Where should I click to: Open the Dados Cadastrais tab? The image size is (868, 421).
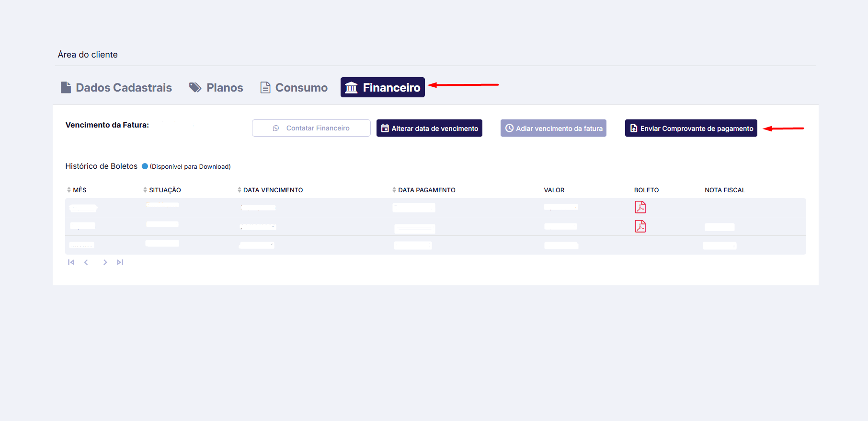[116, 87]
